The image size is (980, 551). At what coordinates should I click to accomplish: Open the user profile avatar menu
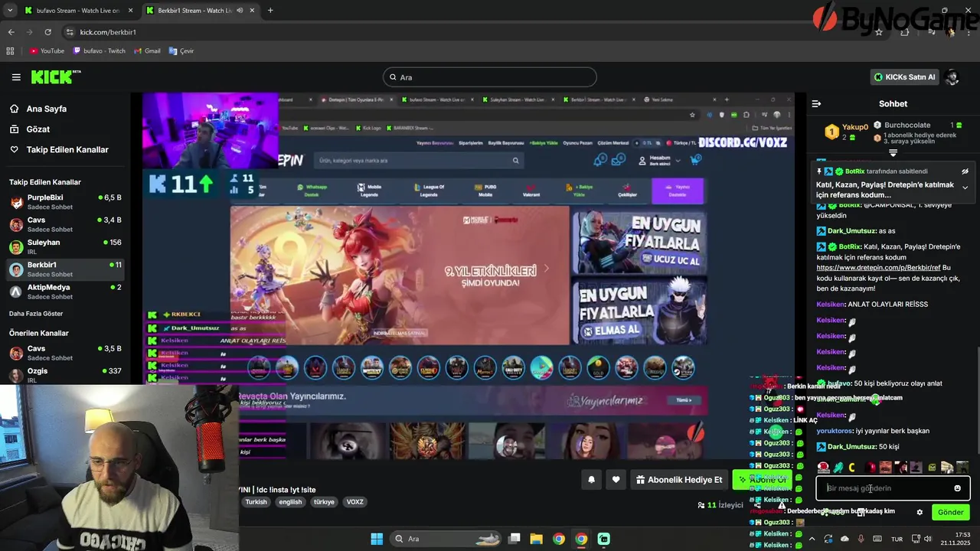[952, 77]
